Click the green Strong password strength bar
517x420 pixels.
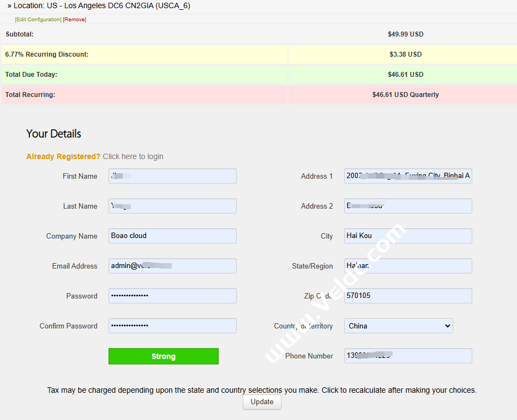[x=164, y=356]
